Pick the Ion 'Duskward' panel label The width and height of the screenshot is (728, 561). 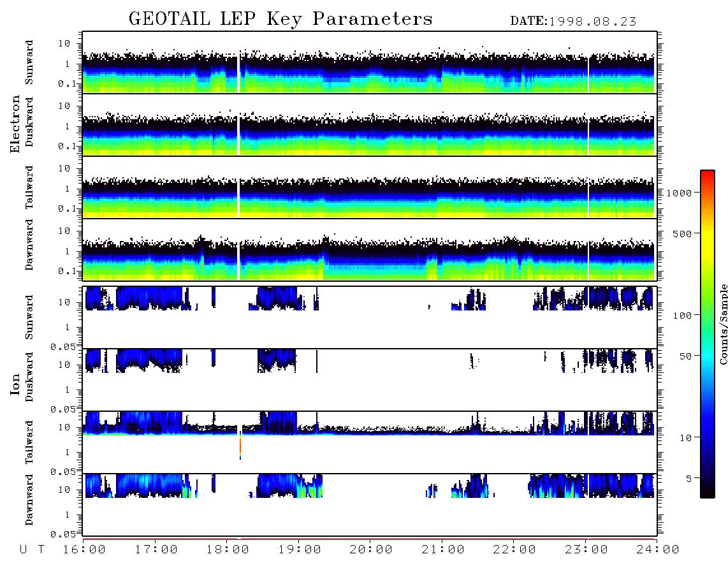click(x=29, y=377)
